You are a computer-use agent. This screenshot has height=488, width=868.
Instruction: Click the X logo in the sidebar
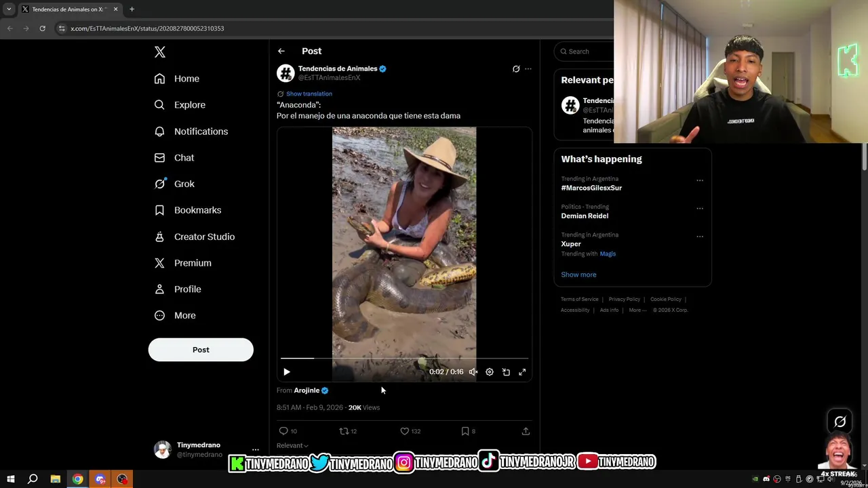[x=159, y=52]
